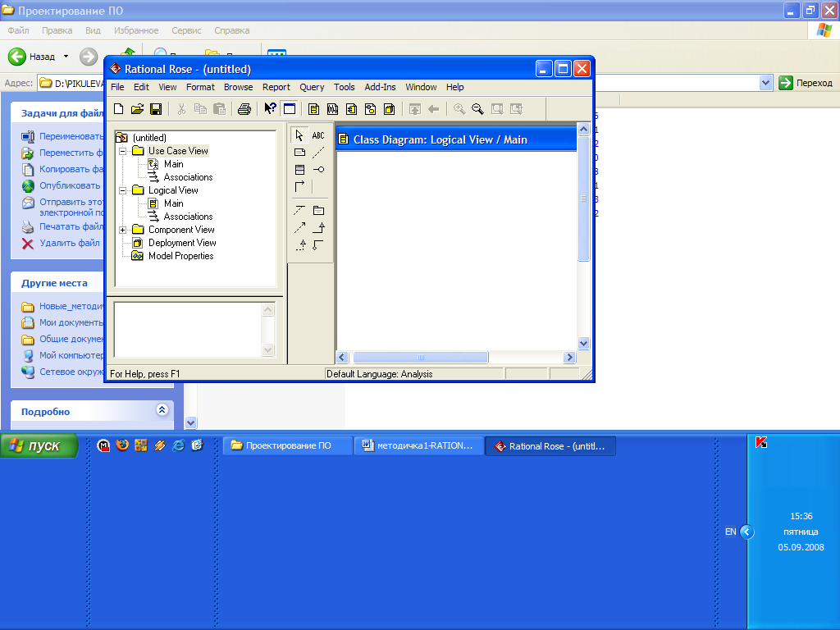Open the Explorer address bar dropdown
The width and height of the screenshot is (840, 630).
(765, 83)
